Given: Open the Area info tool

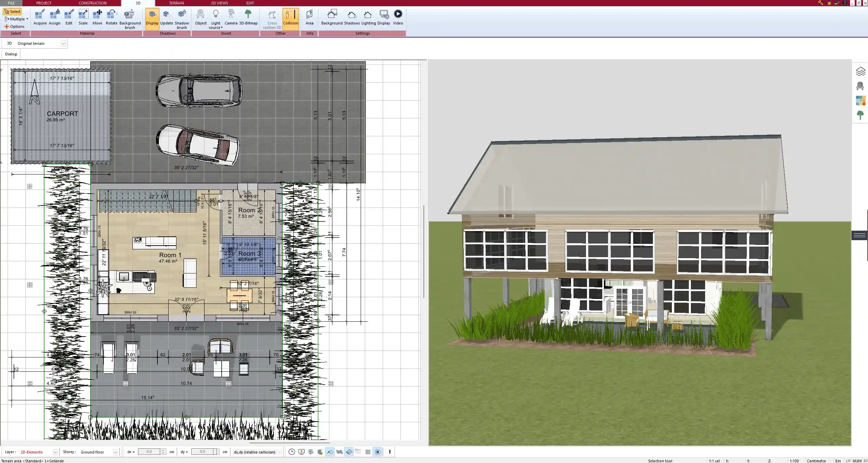Looking at the screenshot, I should [x=309, y=17].
